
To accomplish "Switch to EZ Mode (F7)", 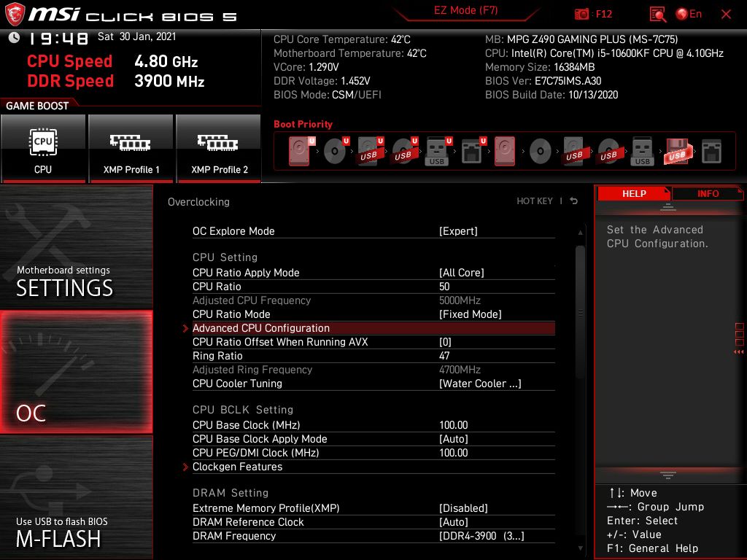I will click(465, 10).
